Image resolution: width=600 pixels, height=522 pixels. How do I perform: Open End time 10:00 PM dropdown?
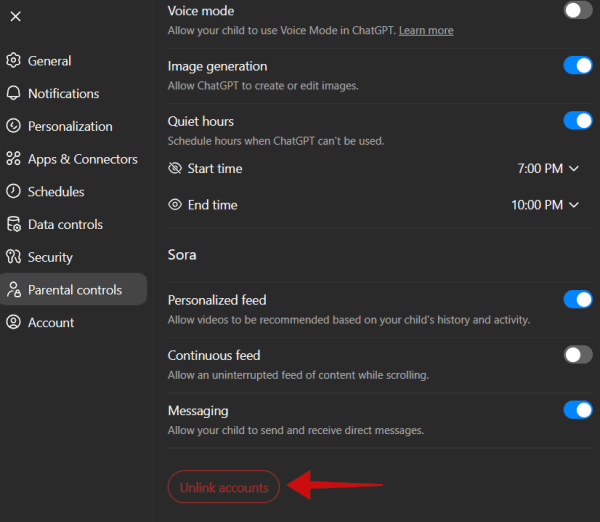point(545,205)
